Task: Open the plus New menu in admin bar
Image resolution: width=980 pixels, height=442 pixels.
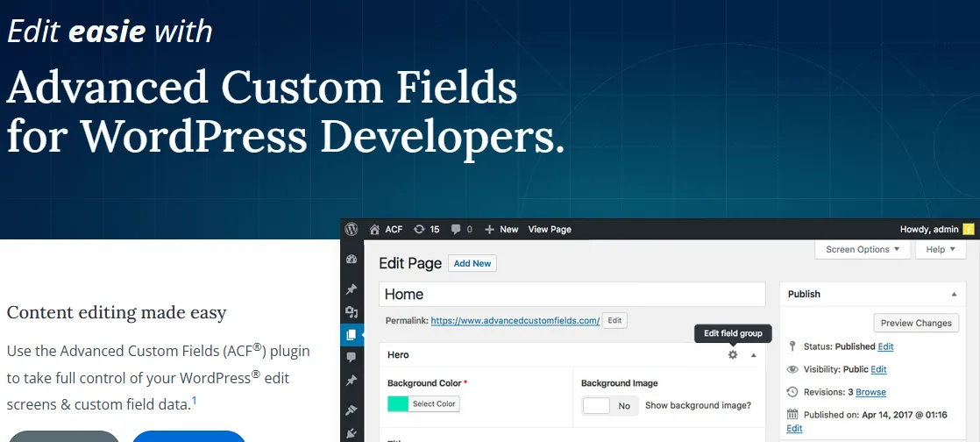Action: 501,230
